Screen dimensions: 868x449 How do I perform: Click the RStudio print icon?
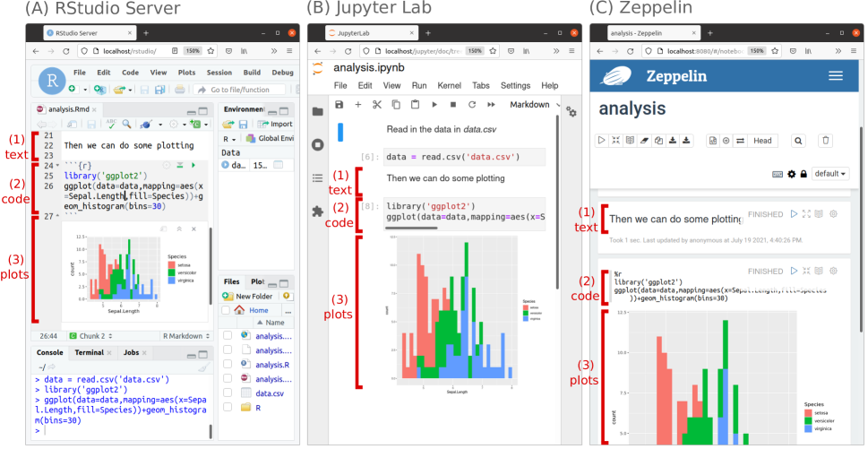pos(180,89)
